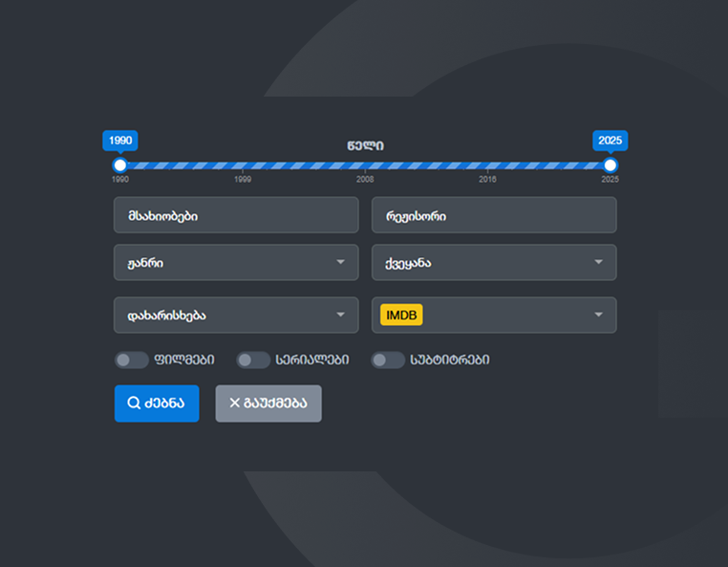The image size is (728, 567).
Task: Click the left year slider handle
Action: pos(120,165)
